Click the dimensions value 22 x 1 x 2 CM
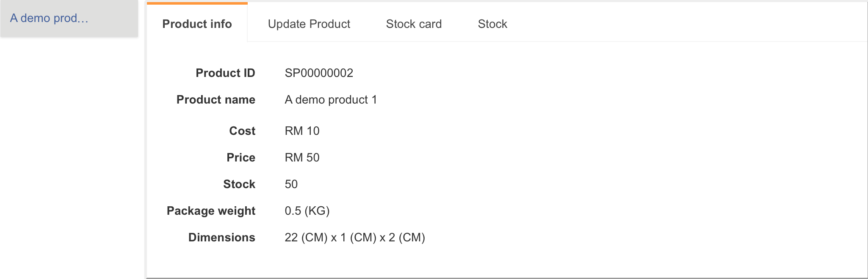Image resolution: width=868 pixels, height=279 pixels. tap(355, 238)
